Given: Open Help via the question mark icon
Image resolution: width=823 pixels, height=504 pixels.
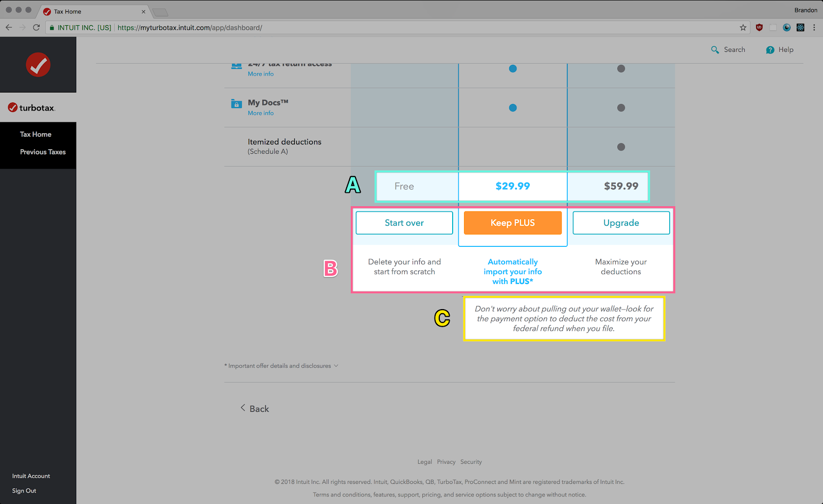Looking at the screenshot, I should click(770, 50).
